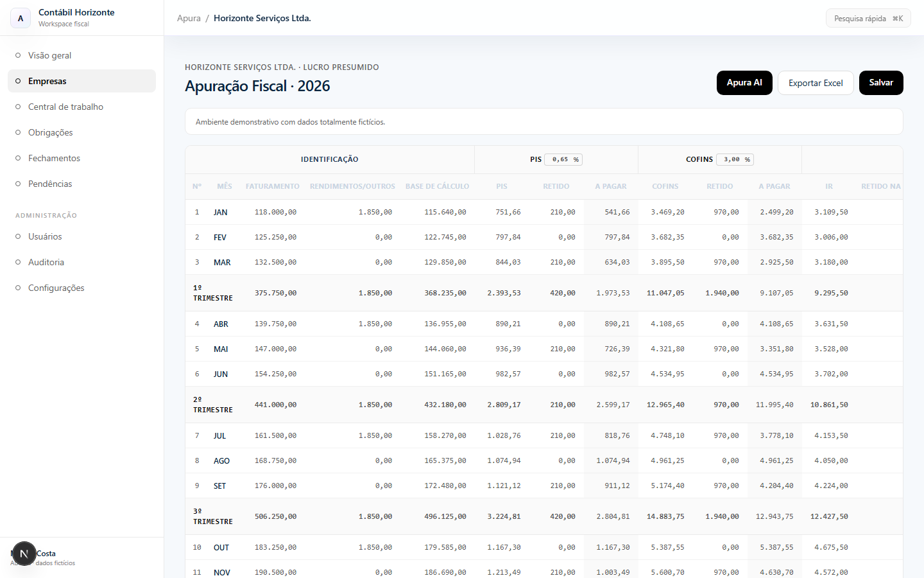
Task: Click the 2º TRIMESTRE row label
Action: (x=213, y=405)
